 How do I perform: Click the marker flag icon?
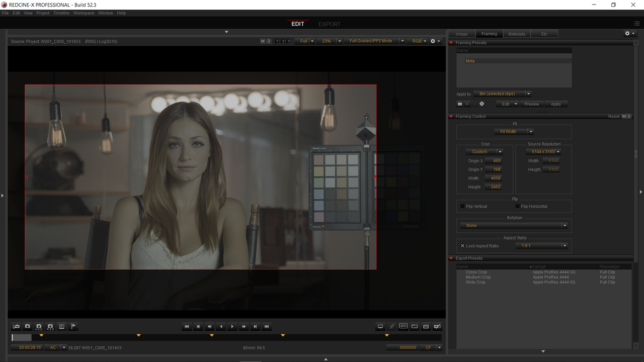(73, 326)
